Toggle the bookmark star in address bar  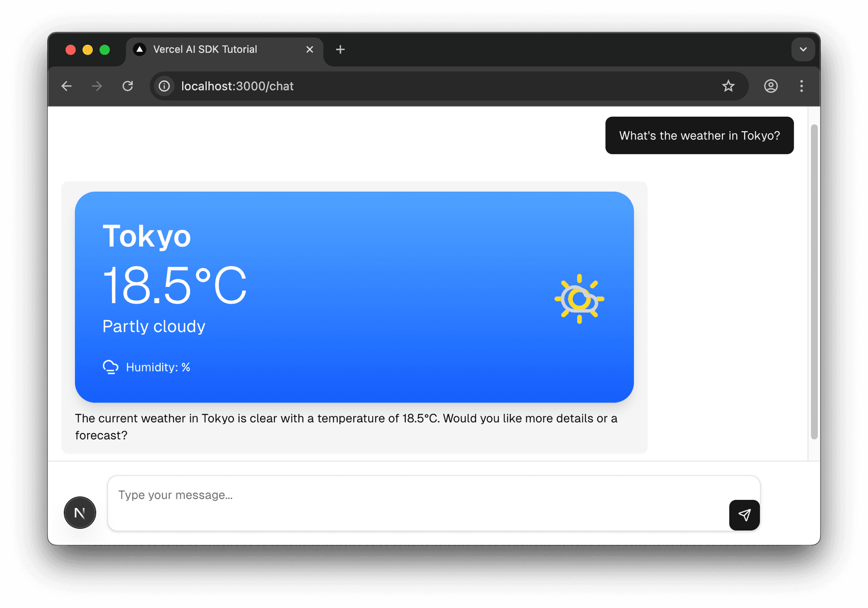[x=728, y=86]
